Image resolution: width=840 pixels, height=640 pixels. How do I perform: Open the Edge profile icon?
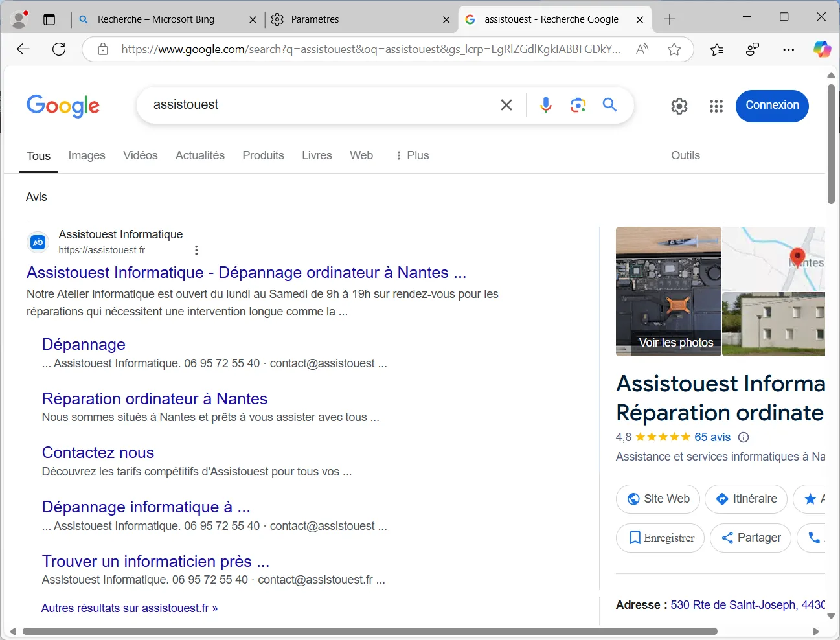tap(20, 19)
